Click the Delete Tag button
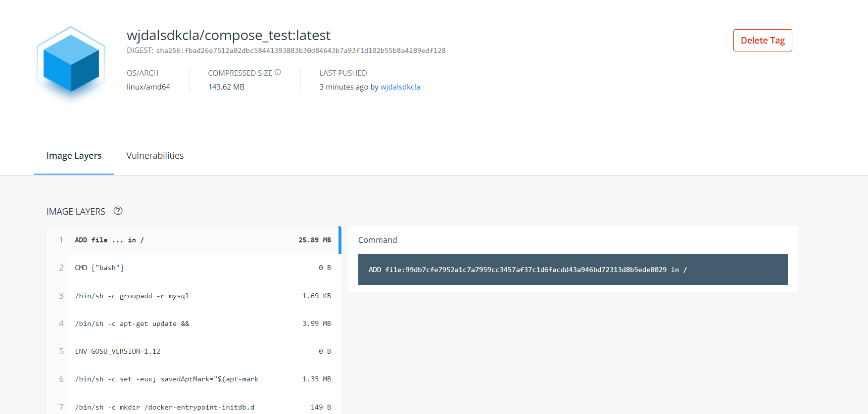 point(763,41)
